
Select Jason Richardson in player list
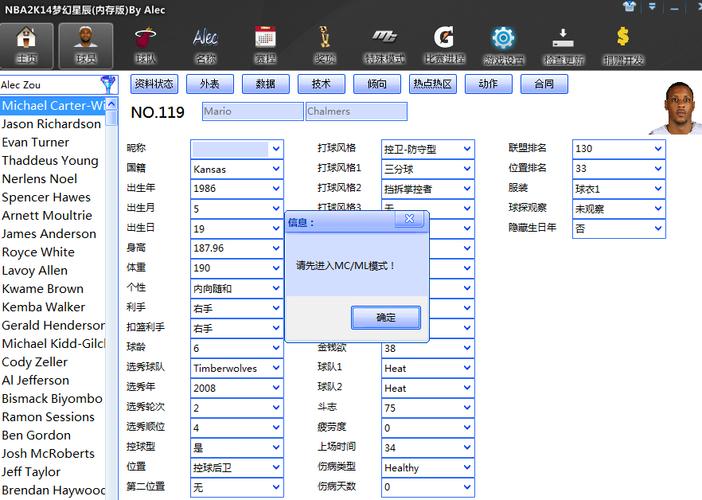point(53,124)
